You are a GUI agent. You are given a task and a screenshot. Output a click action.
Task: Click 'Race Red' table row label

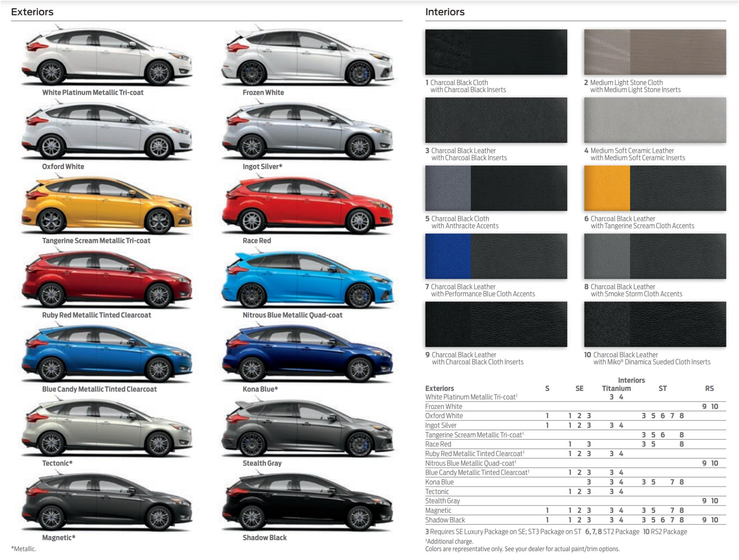coord(438,444)
